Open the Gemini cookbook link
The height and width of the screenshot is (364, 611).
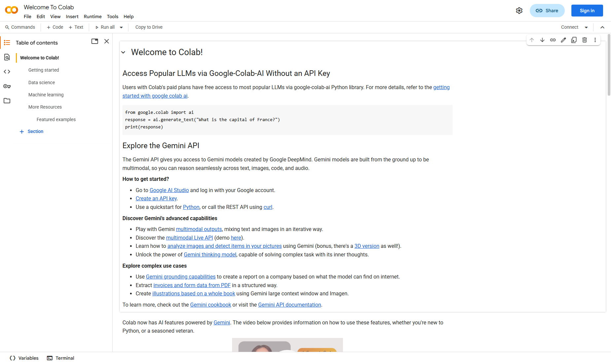211,305
